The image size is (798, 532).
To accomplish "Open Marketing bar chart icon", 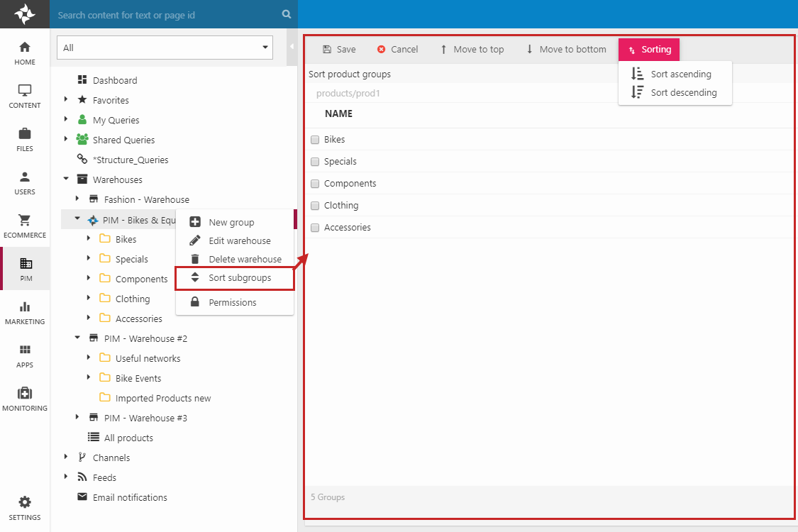I will tap(25, 312).
